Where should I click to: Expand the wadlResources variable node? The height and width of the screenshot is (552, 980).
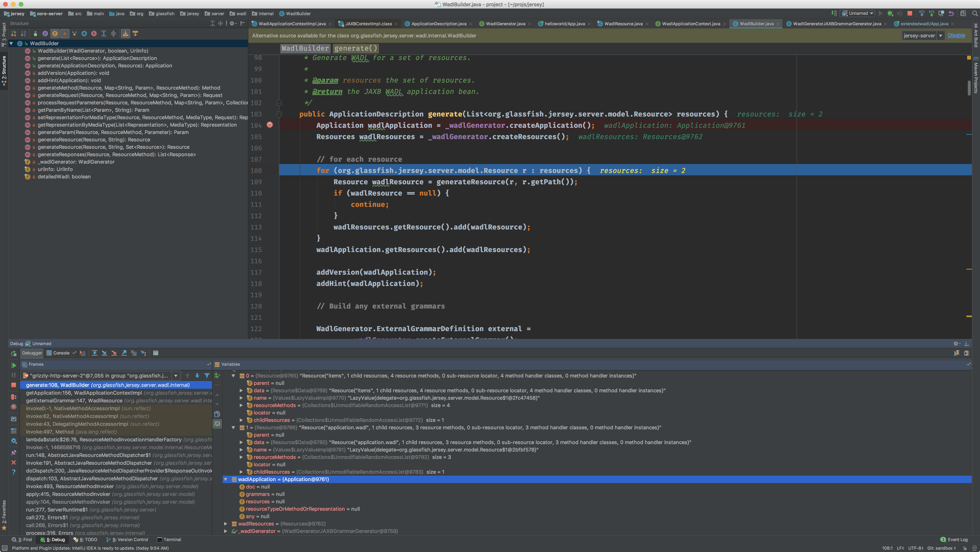(x=226, y=524)
